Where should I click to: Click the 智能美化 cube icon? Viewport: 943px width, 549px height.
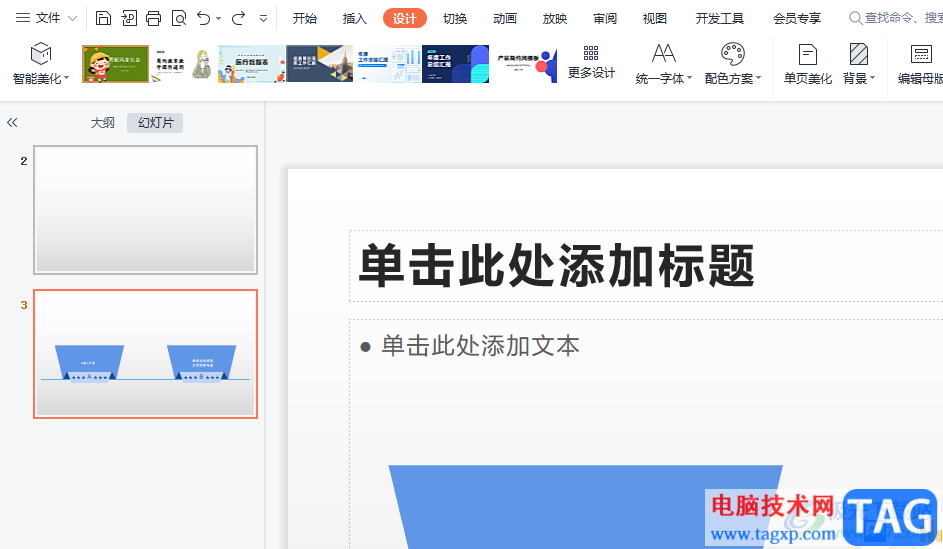pyautogui.click(x=41, y=54)
